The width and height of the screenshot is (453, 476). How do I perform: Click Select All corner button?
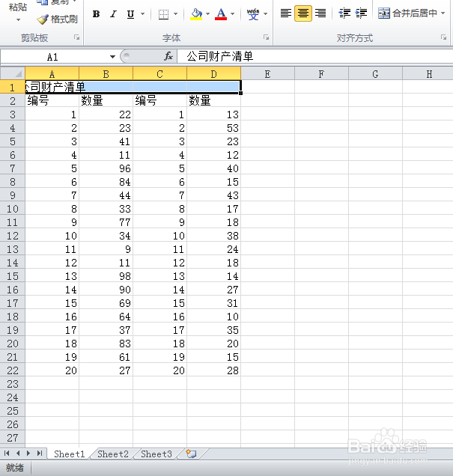tap(13, 74)
